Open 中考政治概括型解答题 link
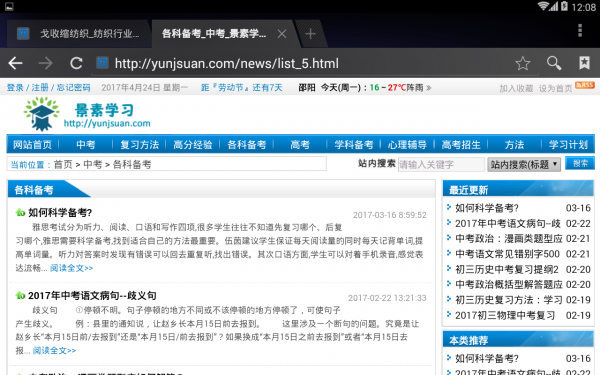Screen dimensions: 600x375 509,285
